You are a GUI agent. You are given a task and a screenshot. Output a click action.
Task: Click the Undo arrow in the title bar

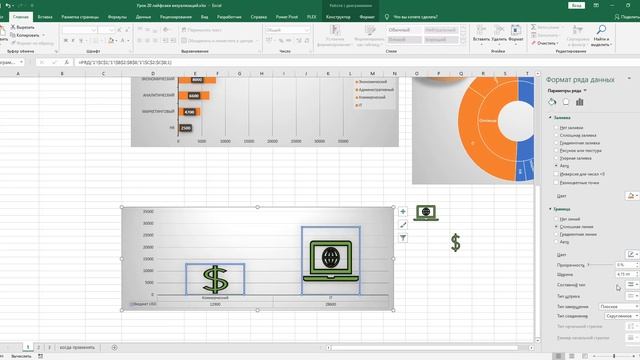(x=8, y=6)
